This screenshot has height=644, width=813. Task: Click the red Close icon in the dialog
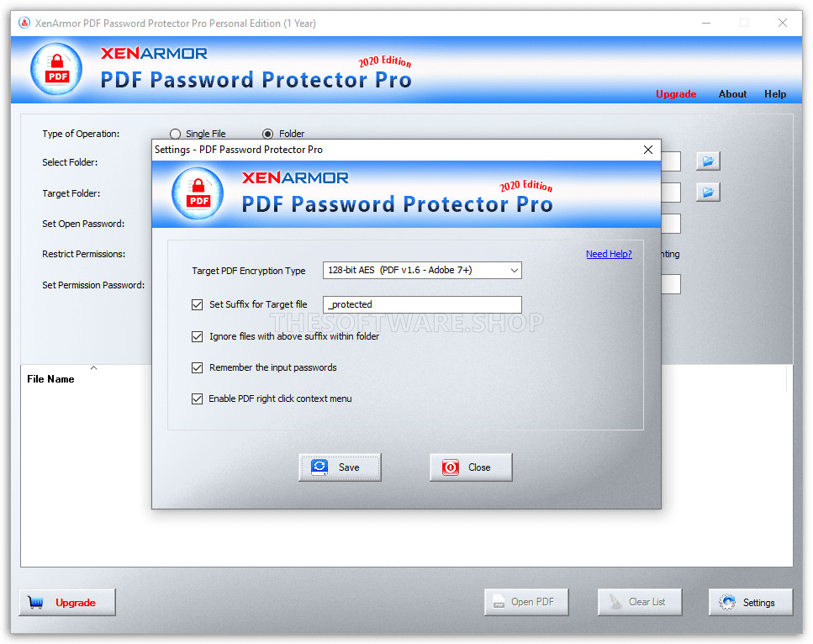tap(450, 467)
